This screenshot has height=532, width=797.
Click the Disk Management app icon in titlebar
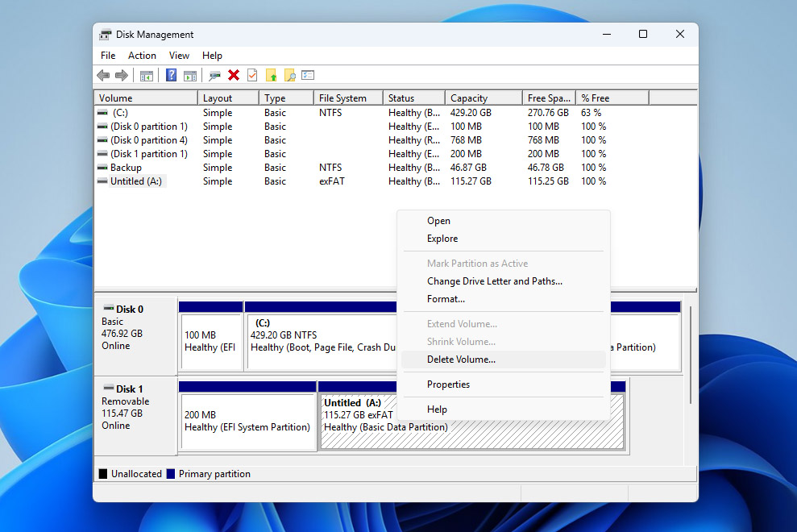point(105,34)
